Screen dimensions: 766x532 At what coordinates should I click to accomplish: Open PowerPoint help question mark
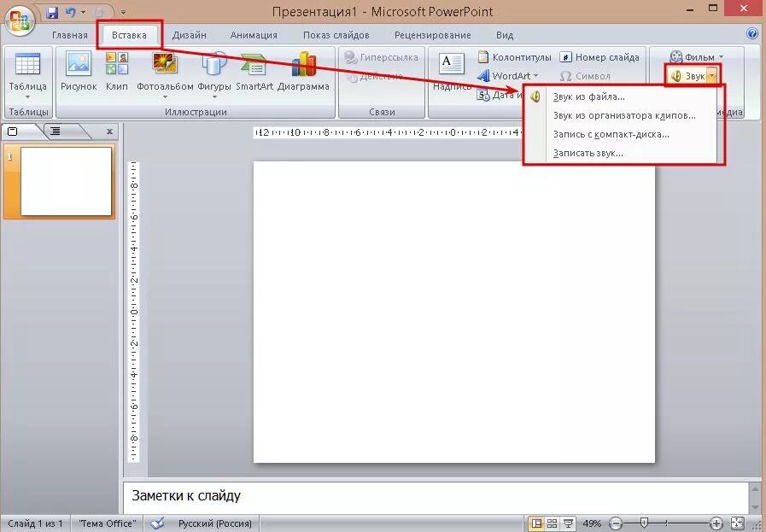[x=752, y=33]
